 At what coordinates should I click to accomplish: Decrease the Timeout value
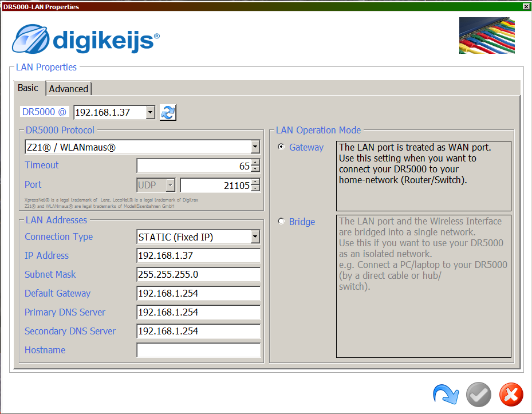click(x=256, y=169)
